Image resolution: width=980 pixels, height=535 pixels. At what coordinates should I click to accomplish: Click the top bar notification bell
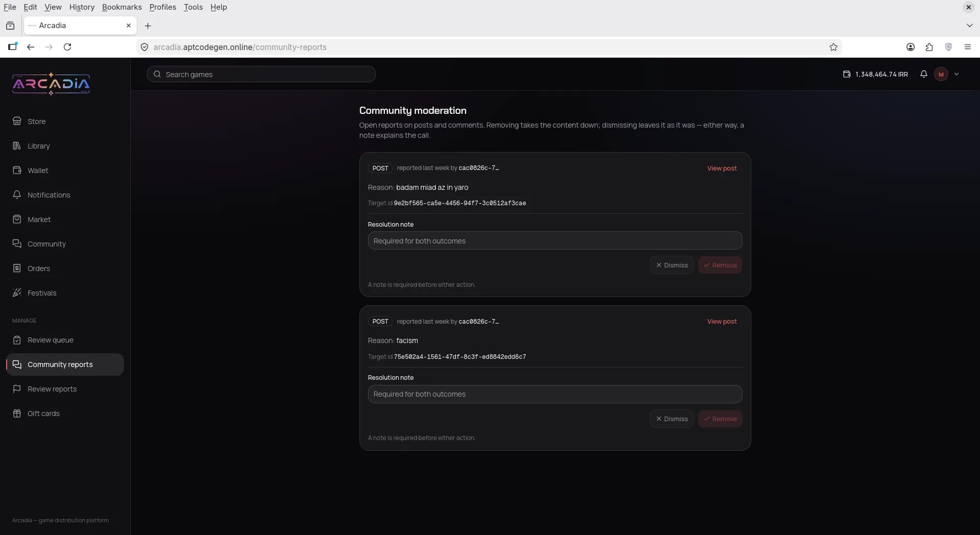[x=923, y=74]
